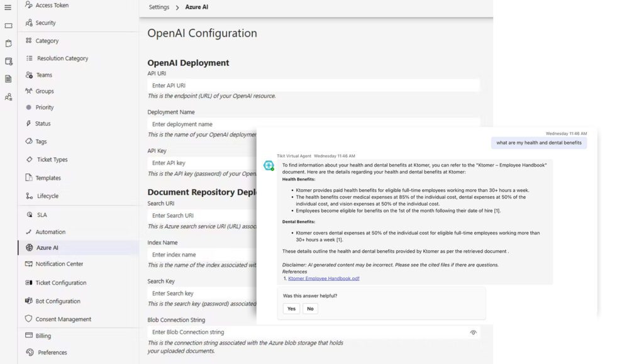Open the Ktomer Employee Handbook.pdf link

[321, 278]
